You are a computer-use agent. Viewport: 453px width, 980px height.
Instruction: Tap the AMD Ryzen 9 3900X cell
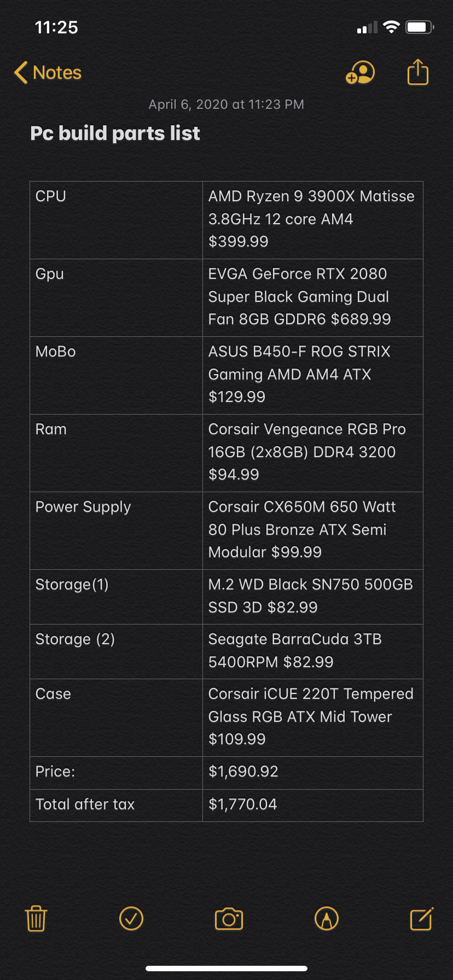[x=313, y=220]
